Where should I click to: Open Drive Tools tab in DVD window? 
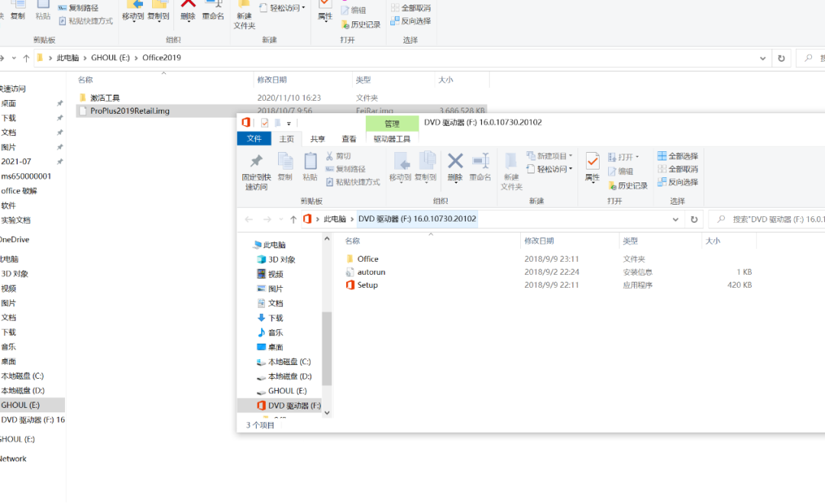point(392,139)
